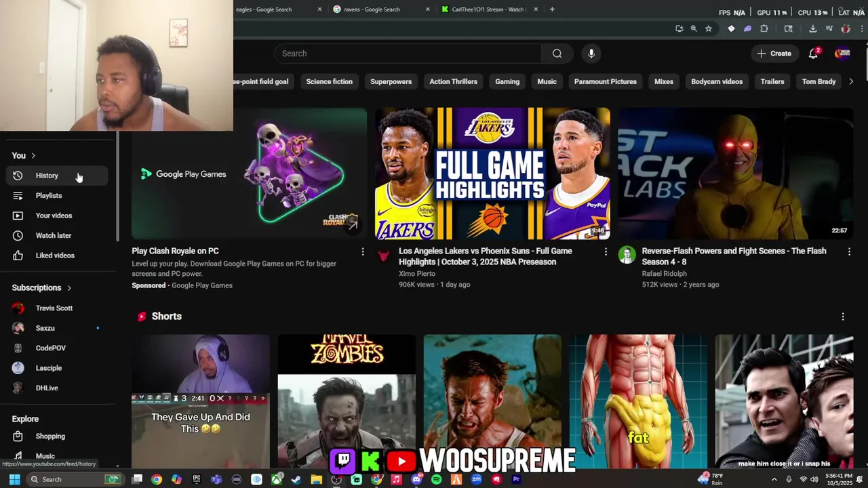This screenshot has height=488, width=868.
Task: Open Shopping under Explore
Action: pyautogui.click(x=58, y=436)
